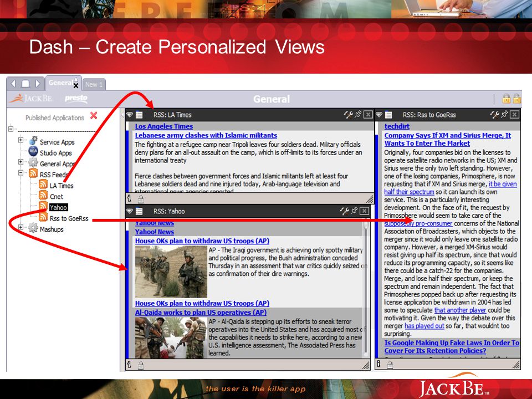This screenshot has height=399, width=532.
Task: Click the JackBe logo in the toolbar
Action: (31, 99)
